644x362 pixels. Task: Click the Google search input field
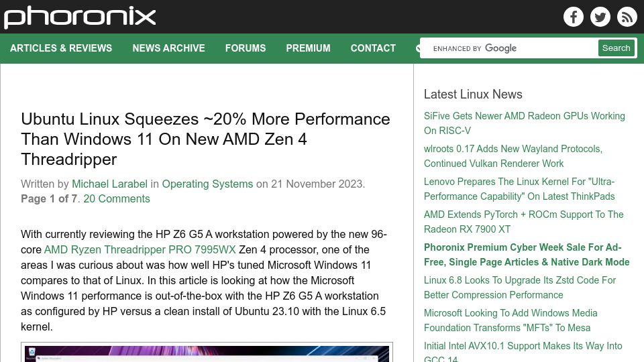point(511,48)
